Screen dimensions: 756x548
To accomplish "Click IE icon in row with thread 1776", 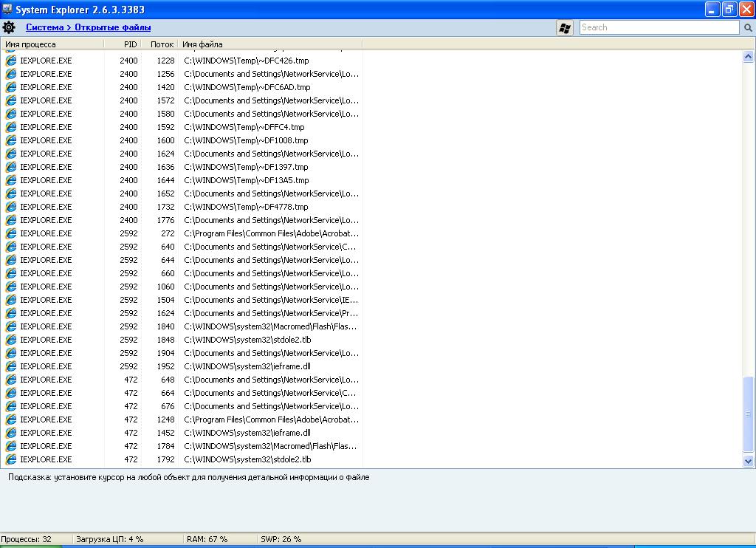I will [x=10, y=220].
